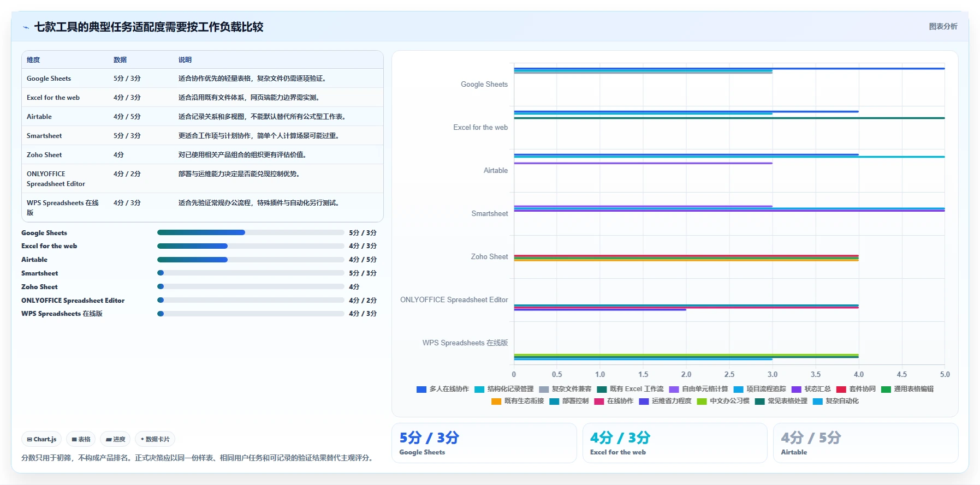Select the 表格 chip

[81, 439]
